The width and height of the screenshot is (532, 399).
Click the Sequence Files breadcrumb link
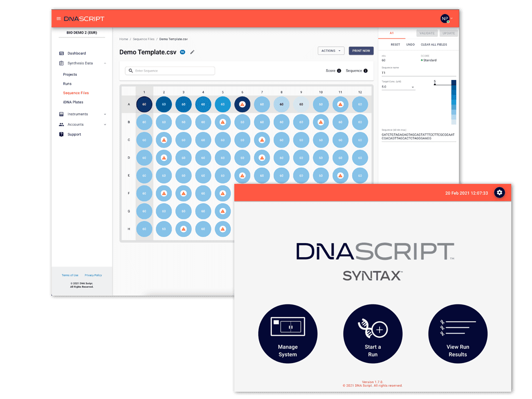pyautogui.click(x=143, y=39)
